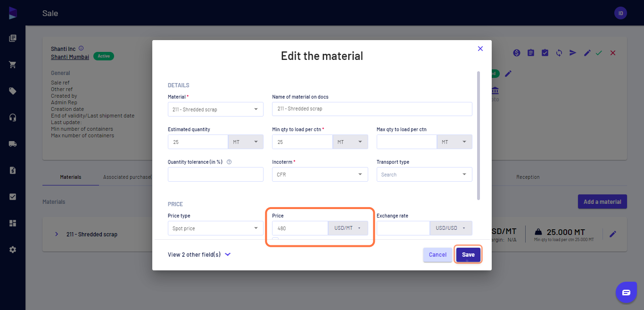This screenshot has height=310, width=644.
Task: Switch to the Associated purchase tab
Action: pos(128,177)
